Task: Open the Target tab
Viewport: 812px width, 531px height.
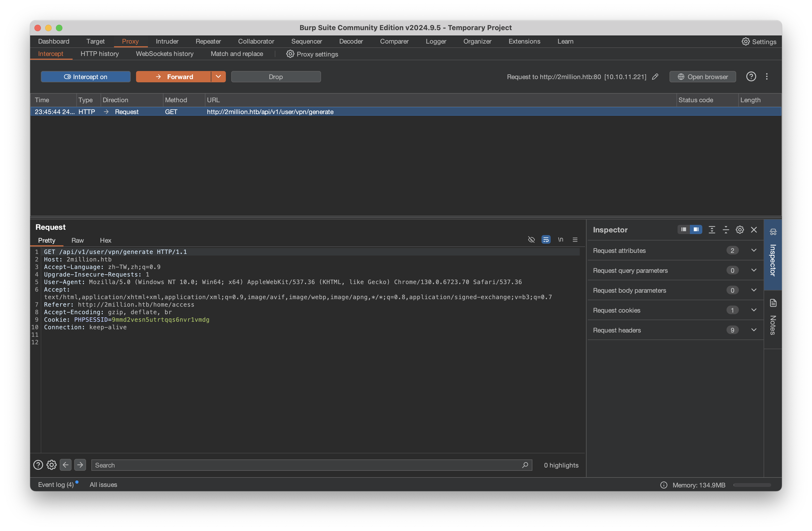Action: (95, 41)
